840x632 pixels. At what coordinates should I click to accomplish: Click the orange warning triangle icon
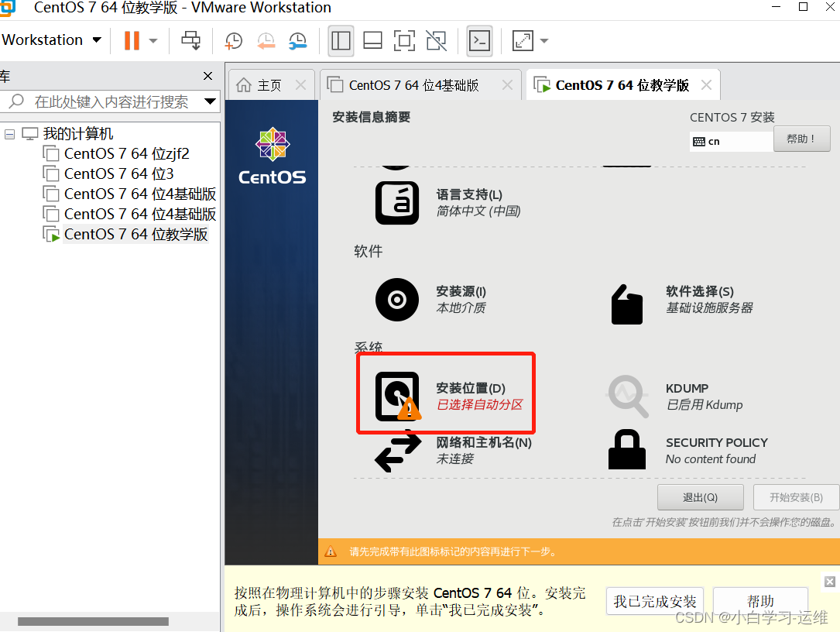(x=331, y=551)
